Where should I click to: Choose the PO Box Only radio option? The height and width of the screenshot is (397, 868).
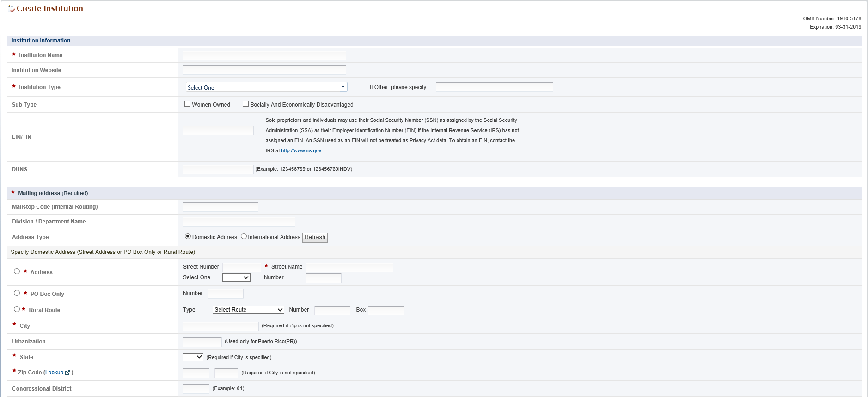click(17, 293)
